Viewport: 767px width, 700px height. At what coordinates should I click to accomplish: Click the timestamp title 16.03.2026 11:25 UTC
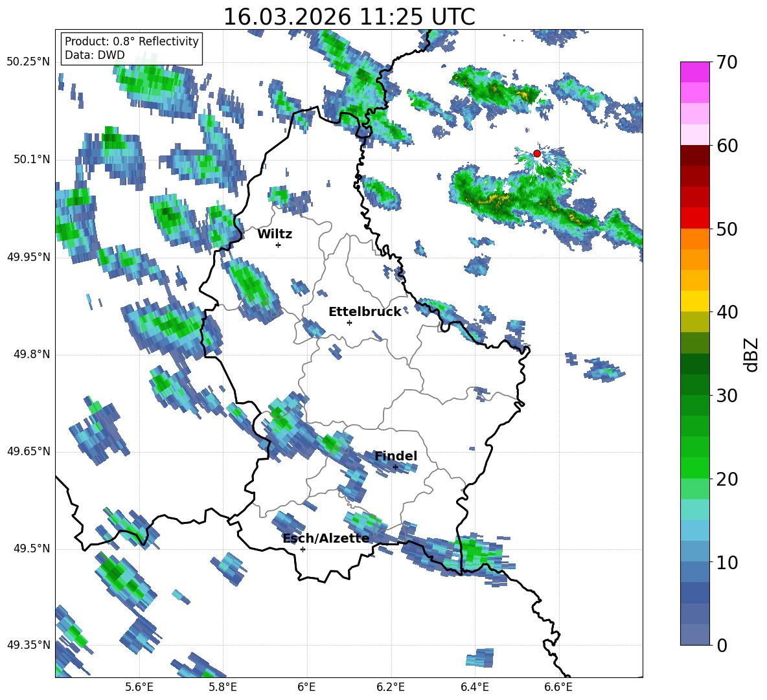click(349, 17)
